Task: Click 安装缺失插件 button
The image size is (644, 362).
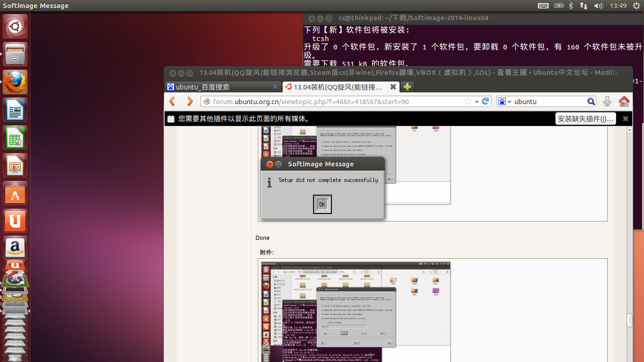Action: click(586, 119)
